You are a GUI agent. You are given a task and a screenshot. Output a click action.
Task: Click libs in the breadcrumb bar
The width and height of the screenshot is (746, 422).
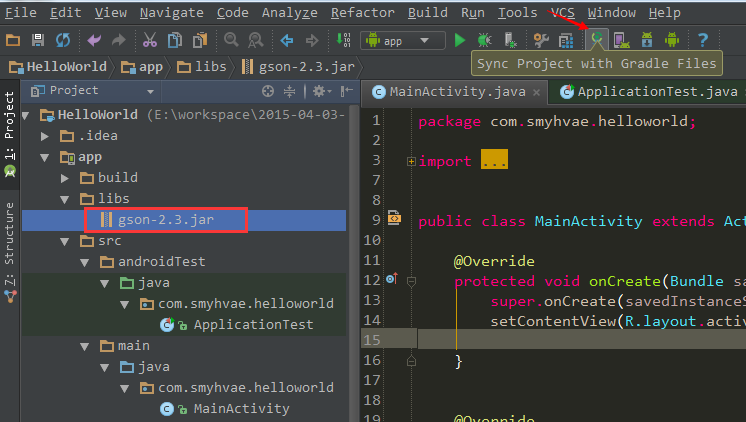[x=202, y=67]
